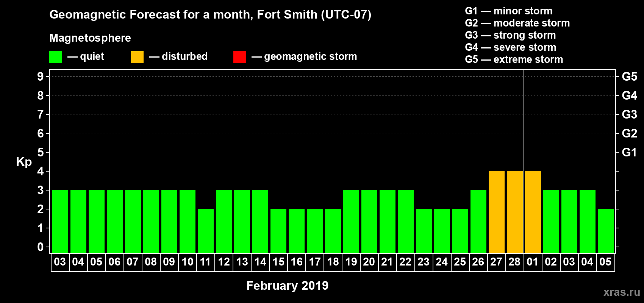Click the 'Magnetosphere' heading
This screenshot has height=303, width=644.
[x=90, y=38]
